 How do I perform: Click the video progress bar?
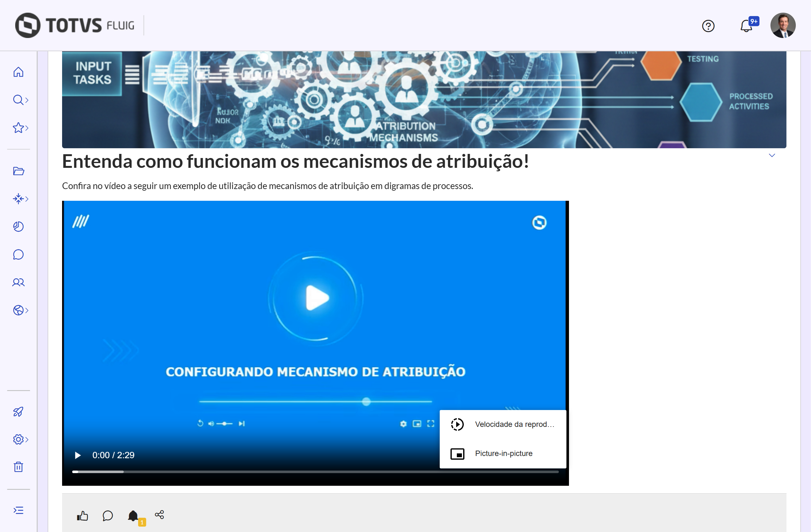tap(315, 472)
